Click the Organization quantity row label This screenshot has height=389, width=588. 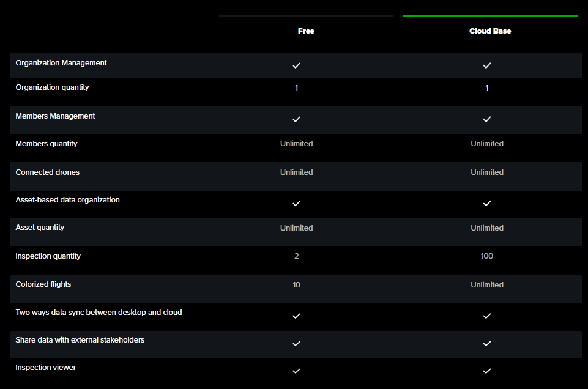[x=52, y=87]
